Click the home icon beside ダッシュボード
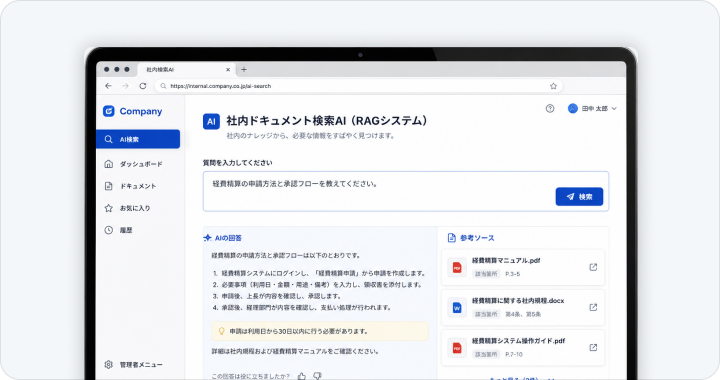This screenshot has width=720, height=380. click(x=108, y=164)
